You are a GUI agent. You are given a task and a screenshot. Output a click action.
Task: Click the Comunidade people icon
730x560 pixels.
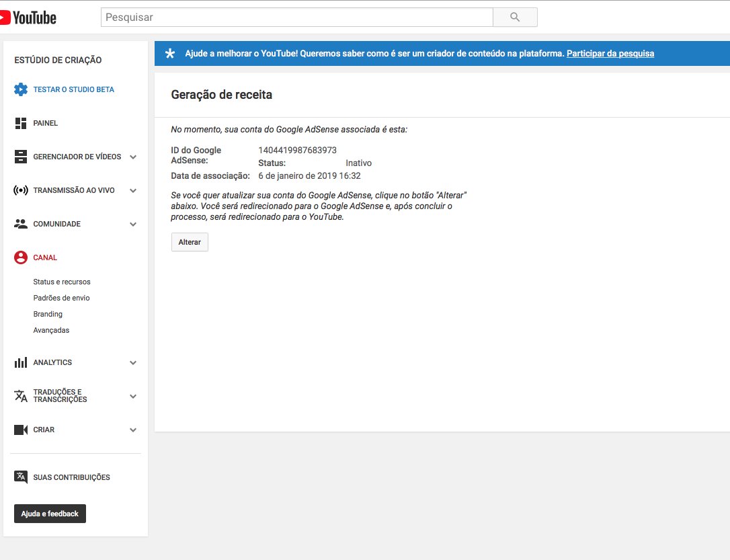(20, 224)
